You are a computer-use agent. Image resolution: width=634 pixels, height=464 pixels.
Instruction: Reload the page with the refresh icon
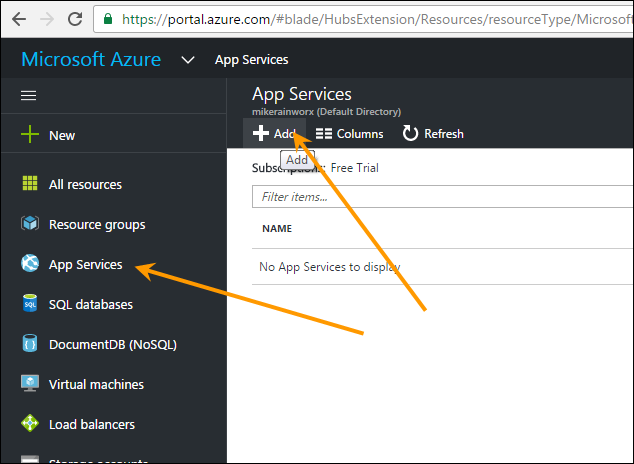(75, 19)
